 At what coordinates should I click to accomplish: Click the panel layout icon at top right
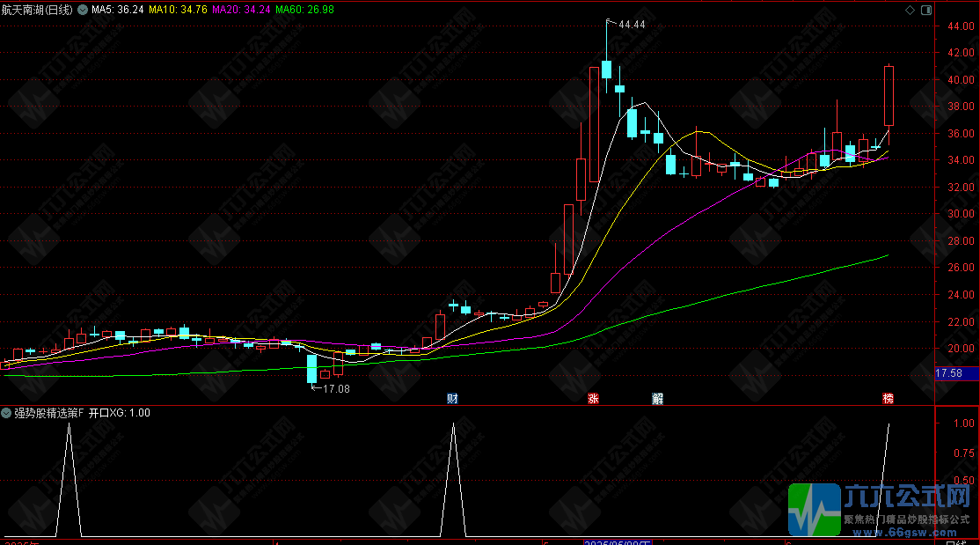925,10
